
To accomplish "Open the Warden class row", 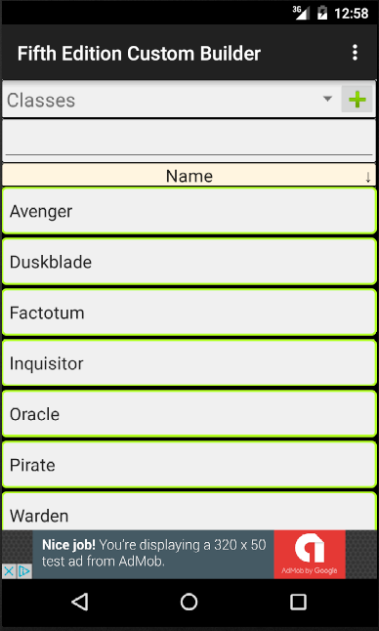I will [189, 510].
